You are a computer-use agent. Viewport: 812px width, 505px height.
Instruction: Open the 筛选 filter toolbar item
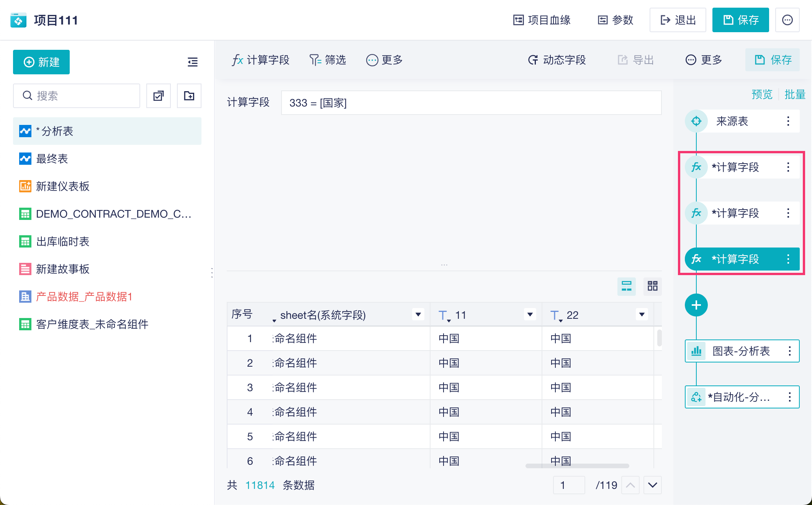point(327,60)
